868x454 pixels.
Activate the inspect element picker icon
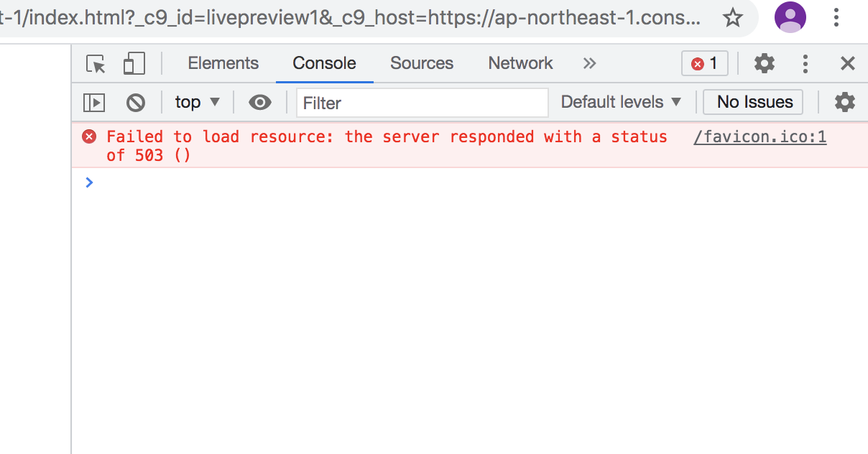pos(96,64)
